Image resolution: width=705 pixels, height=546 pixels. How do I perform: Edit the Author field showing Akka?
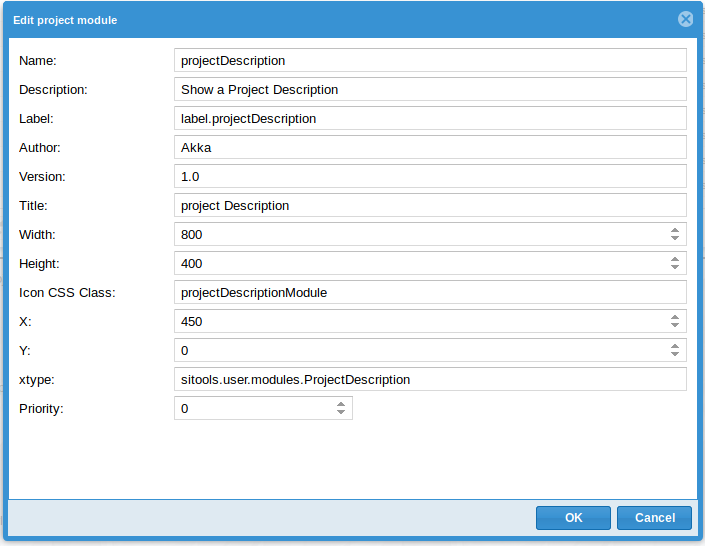[430, 147]
